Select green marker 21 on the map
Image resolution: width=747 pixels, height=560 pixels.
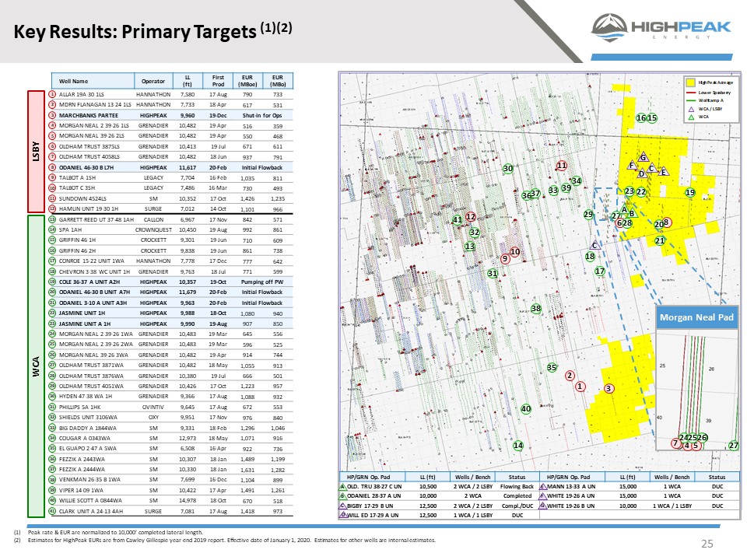659,240
